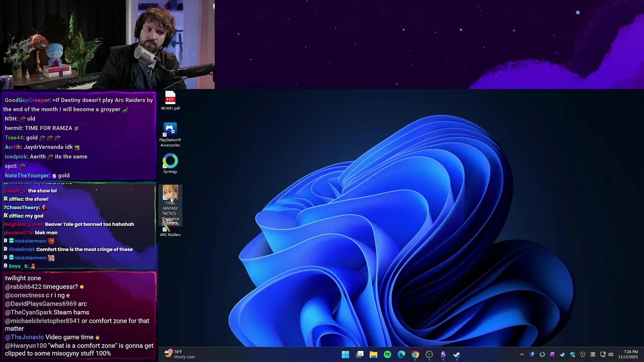Image resolution: width=644 pixels, height=362 pixels.
Task: Click the blue lightning tray icon
Action: pyautogui.click(x=532, y=354)
